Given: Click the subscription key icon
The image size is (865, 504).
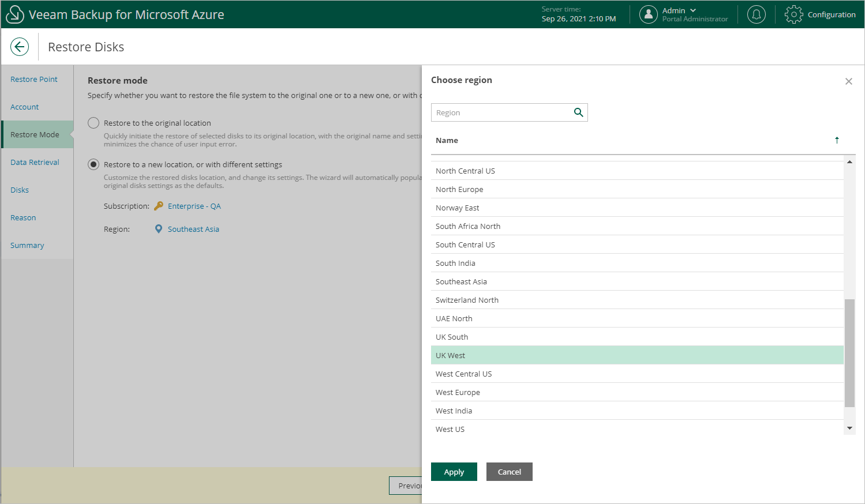Looking at the screenshot, I should [x=159, y=206].
